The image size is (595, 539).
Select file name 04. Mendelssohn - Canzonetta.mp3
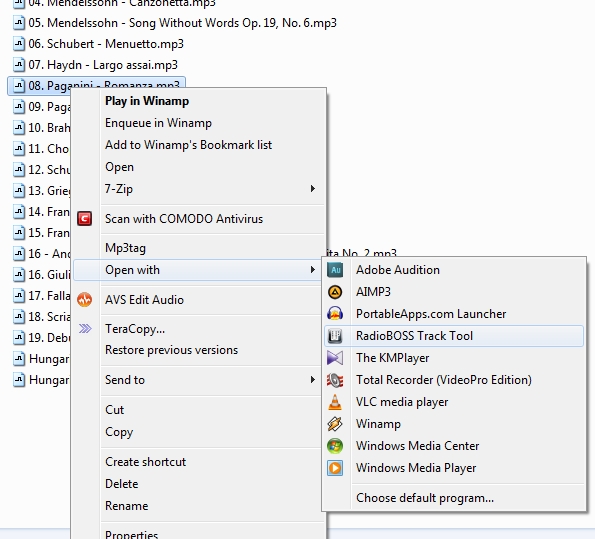point(122,3)
